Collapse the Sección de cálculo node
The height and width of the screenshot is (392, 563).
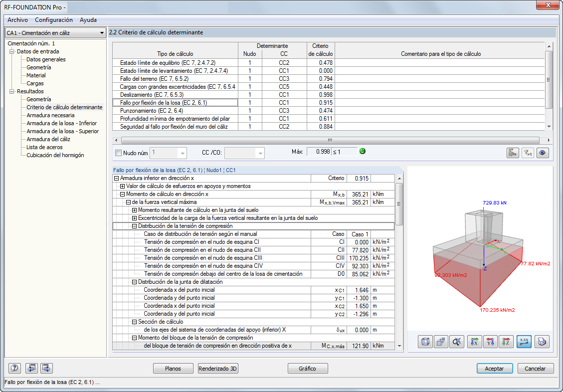tap(134, 322)
